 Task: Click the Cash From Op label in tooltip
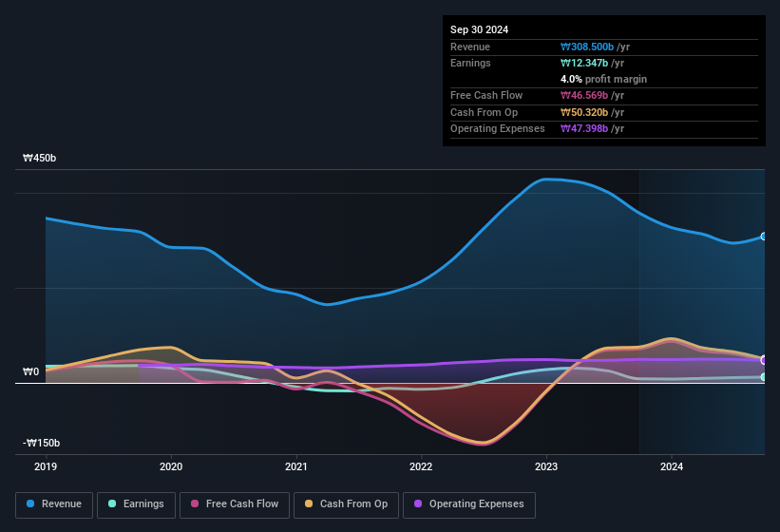pyautogui.click(x=484, y=112)
